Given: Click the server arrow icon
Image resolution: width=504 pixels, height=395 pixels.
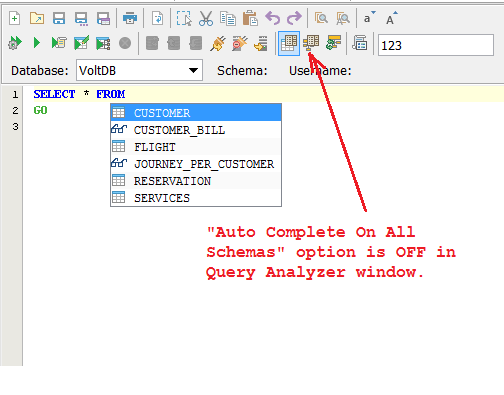Looking at the screenshot, I should (x=261, y=43).
